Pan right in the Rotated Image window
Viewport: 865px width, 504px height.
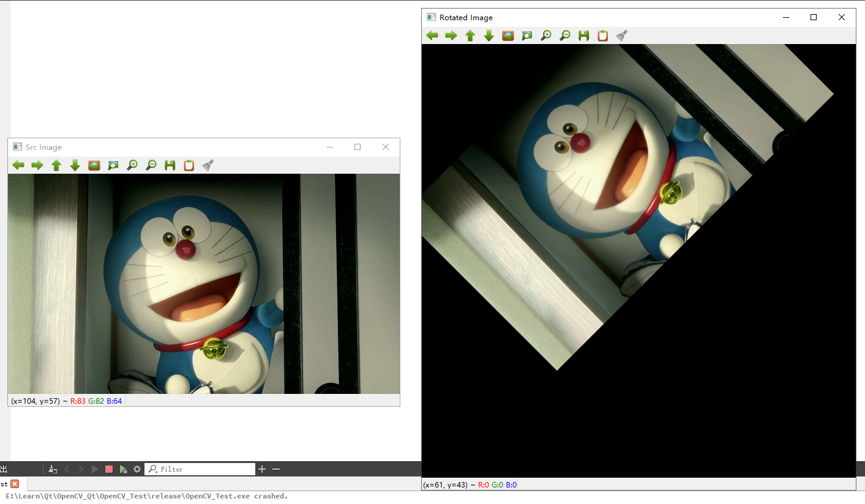click(451, 35)
